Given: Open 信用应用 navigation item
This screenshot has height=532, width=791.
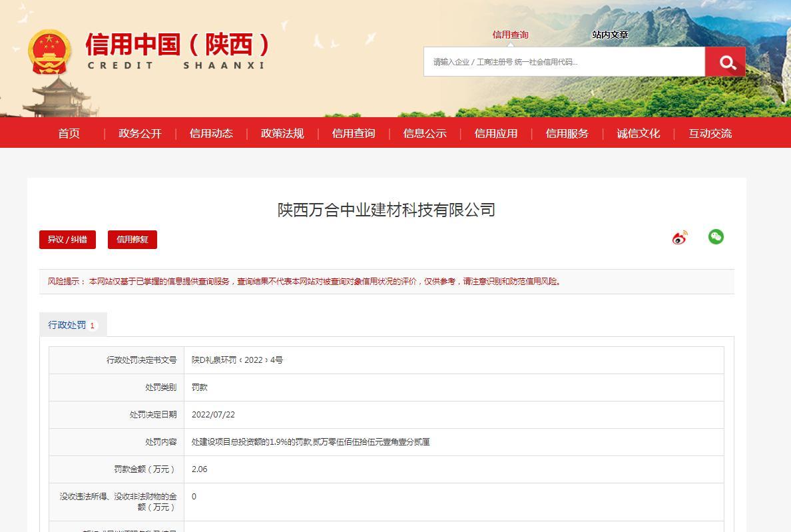Looking at the screenshot, I should pyautogui.click(x=496, y=134).
